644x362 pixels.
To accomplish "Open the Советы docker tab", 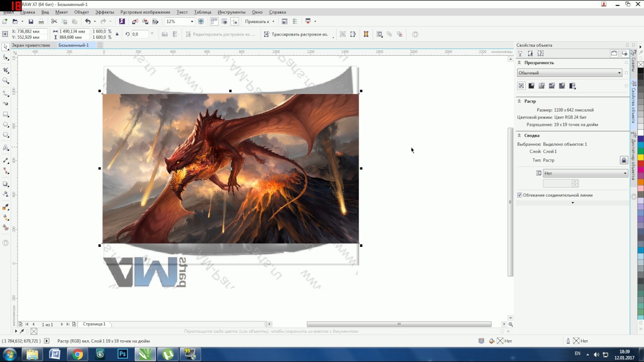I will (x=633, y=64).
